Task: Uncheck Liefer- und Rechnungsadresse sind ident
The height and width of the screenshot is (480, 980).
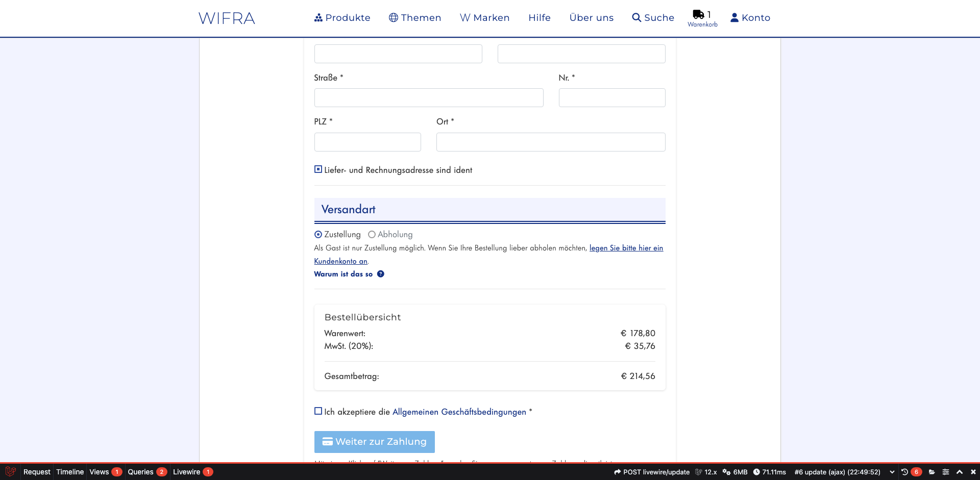Action: (x=317, y=169)
